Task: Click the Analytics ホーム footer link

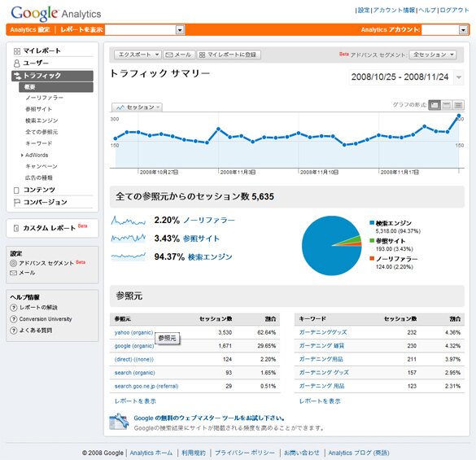Action: pyautogui.click(x=151, y=453)
